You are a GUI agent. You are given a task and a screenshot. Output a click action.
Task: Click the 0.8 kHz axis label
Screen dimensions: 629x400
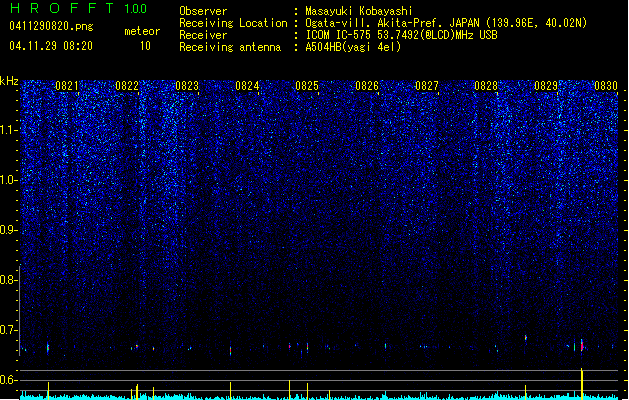[x=8, y=280]
